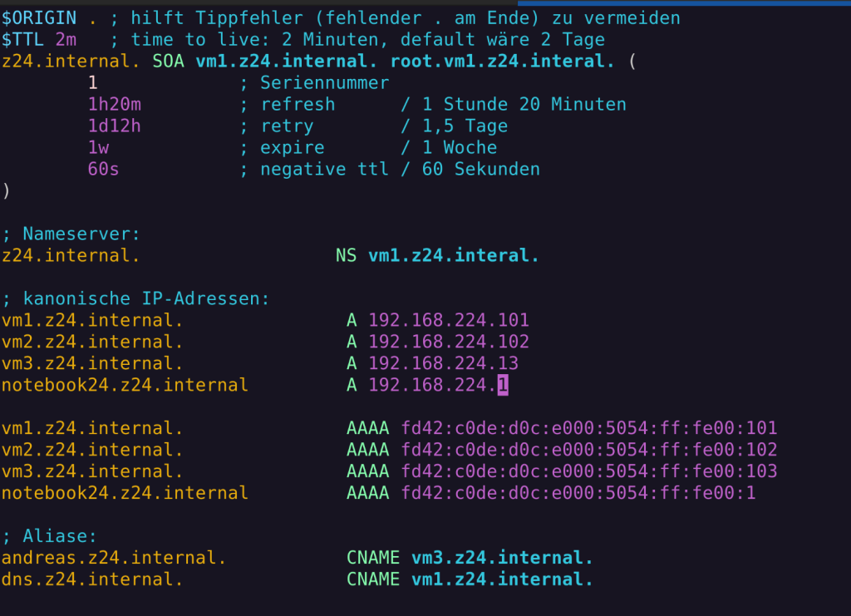Viewport: 851px width, 616px height.
Task: Click the IPv6 address ending fe00:103
Action: pos(589,471)
